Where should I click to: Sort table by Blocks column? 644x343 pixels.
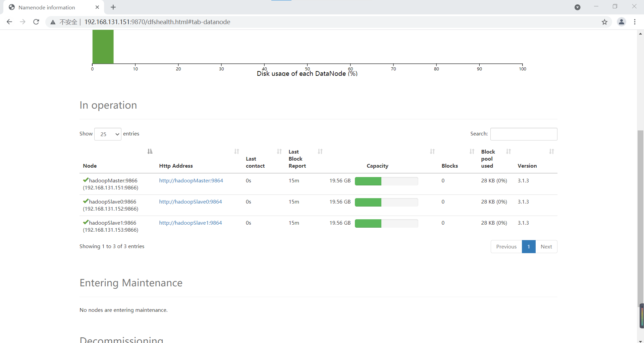[472, 151]
